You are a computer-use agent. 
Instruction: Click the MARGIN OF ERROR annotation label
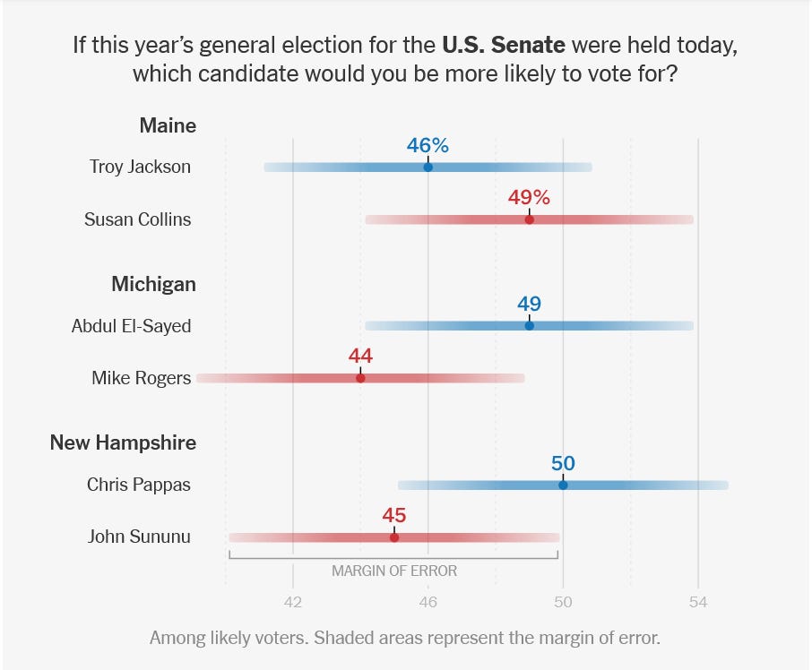tap(394, 571)
